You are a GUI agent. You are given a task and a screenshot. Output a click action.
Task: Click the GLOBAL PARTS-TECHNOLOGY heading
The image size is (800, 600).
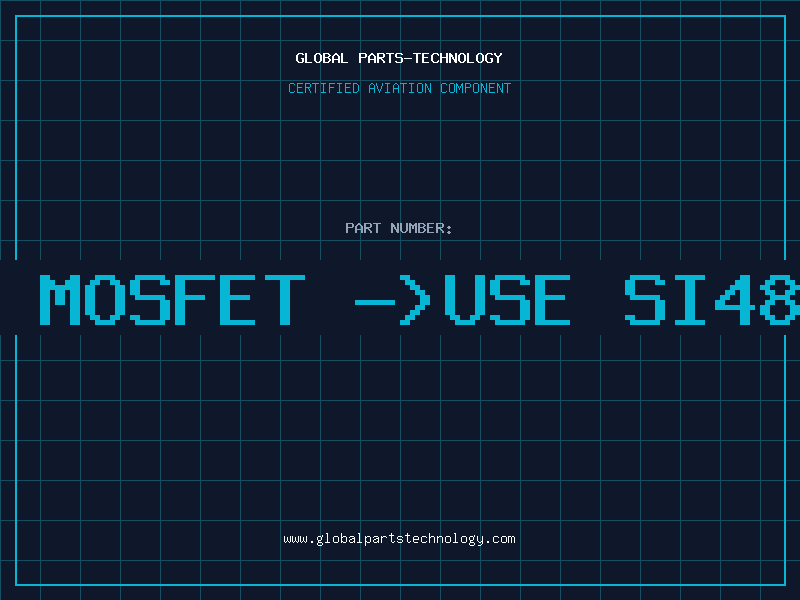399,58
